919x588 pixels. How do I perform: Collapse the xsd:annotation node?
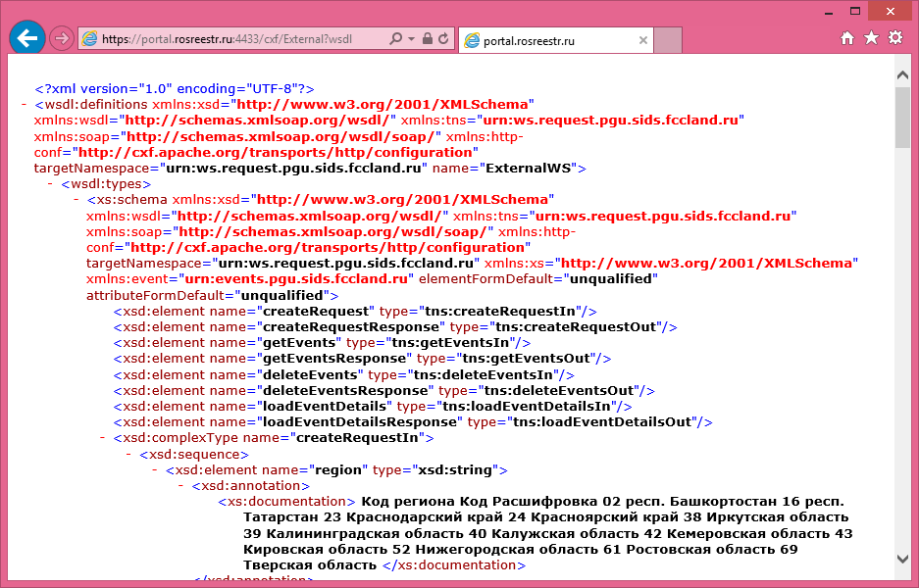tap(181, 485)
